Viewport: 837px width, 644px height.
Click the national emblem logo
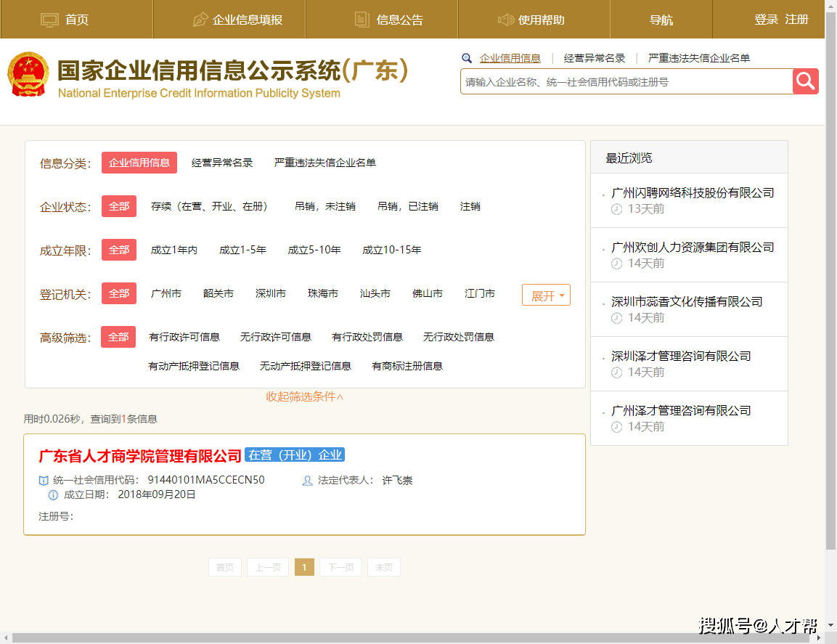[x=28, y=74]
